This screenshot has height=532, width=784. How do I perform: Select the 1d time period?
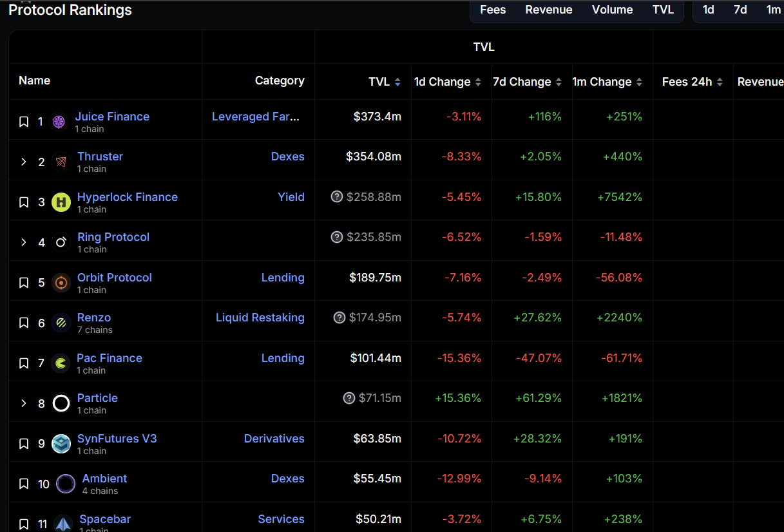(x=709, y=10)
